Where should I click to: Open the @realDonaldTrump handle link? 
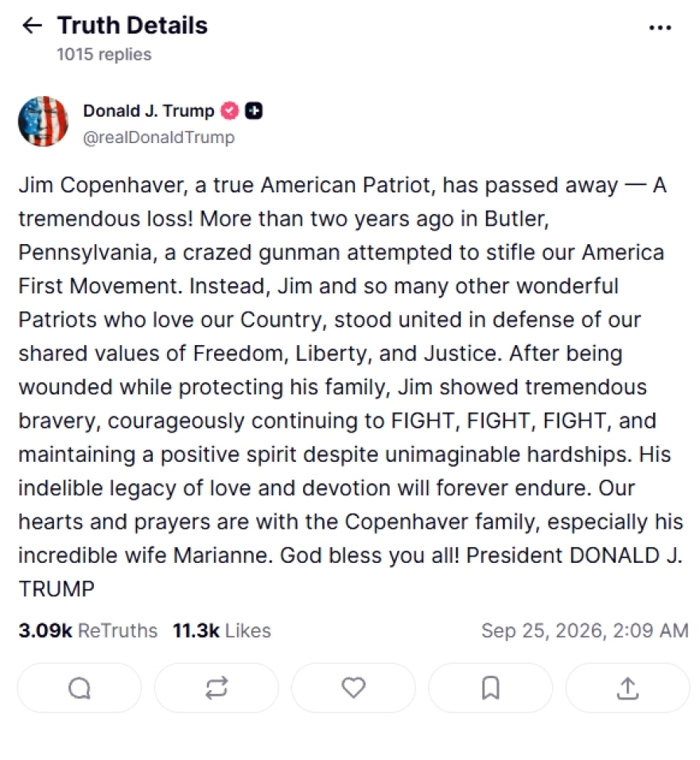click(x=158, y=138)
